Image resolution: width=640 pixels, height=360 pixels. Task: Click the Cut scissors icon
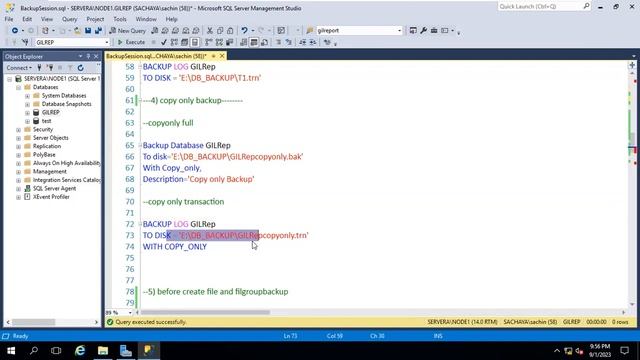click(210, 31)
